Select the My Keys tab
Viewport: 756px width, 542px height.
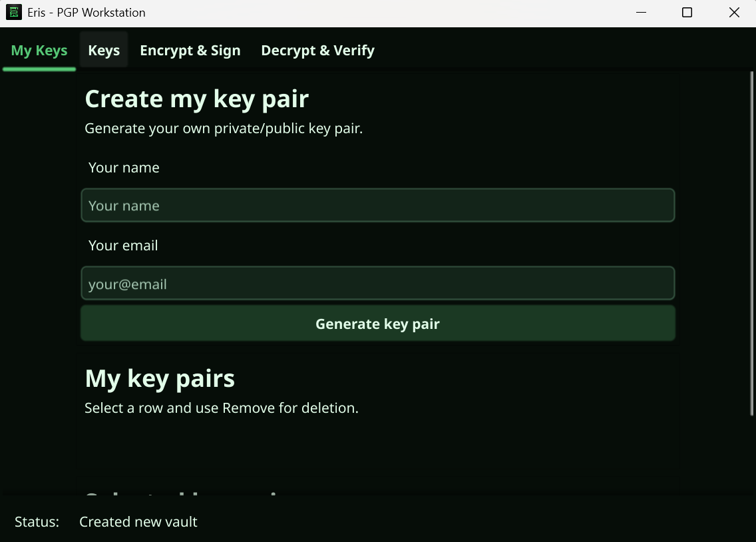click(x=39, y=49)
